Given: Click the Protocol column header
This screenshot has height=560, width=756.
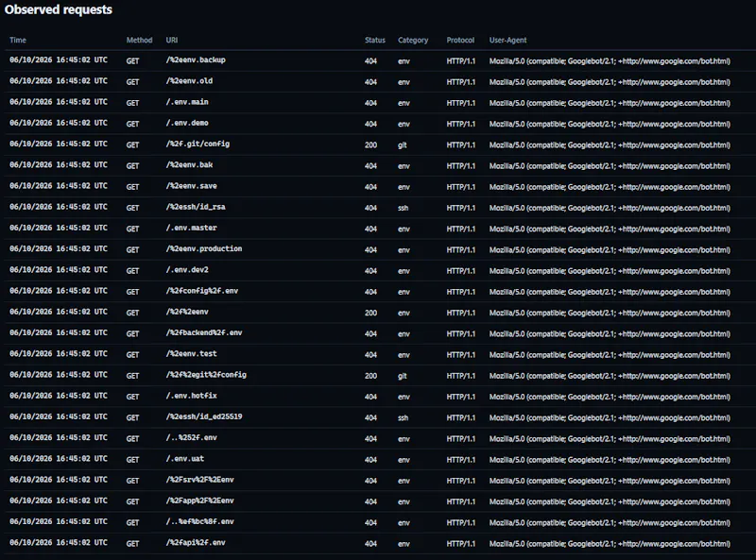Looking at the screenshot, I should tap(460, 40).
